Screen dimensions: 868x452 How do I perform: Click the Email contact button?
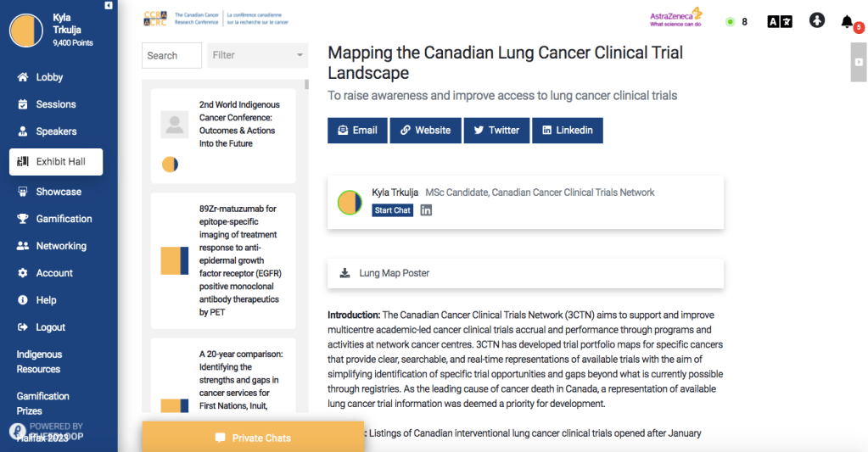(357, 130)
